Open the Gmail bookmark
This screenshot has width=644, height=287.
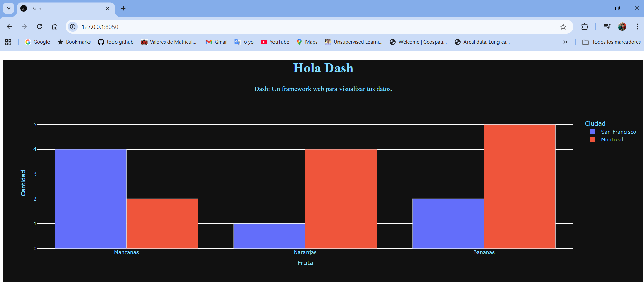217,42
